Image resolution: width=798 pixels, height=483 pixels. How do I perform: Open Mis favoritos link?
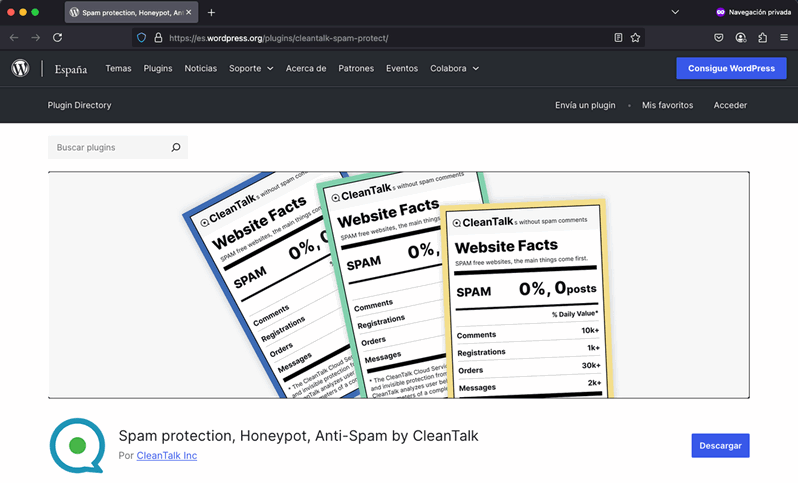pos(667,105)
